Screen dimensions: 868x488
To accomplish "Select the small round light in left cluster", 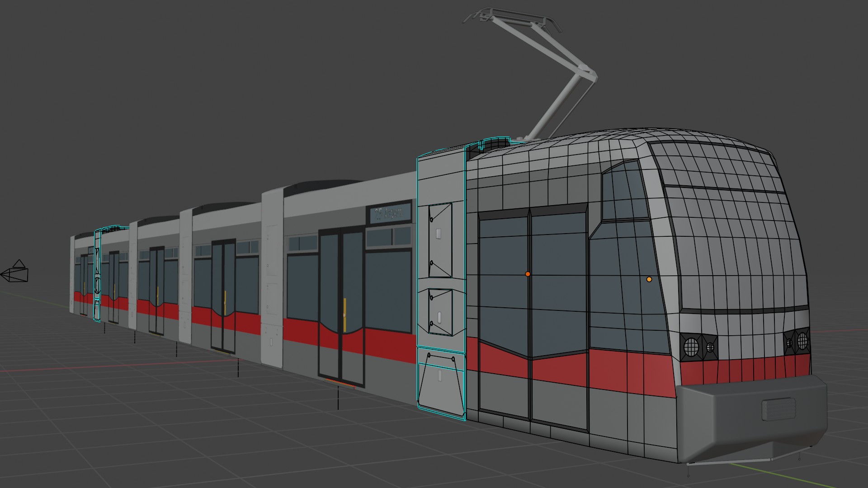I will pos(710,347).
